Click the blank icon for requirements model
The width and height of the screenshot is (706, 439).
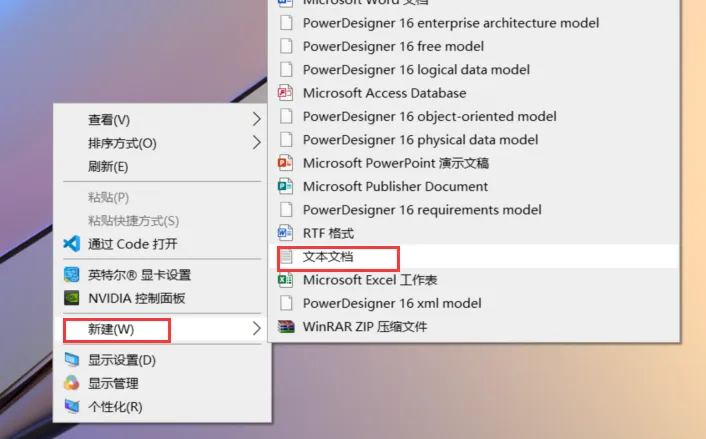pyautogui.click(x=286, y=210)
